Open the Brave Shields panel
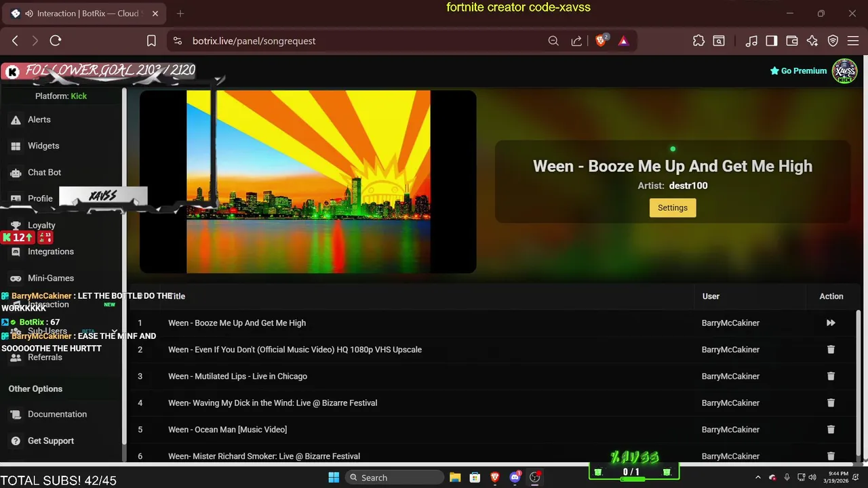This screenshot has width=868, height=488. click(601, 41)
